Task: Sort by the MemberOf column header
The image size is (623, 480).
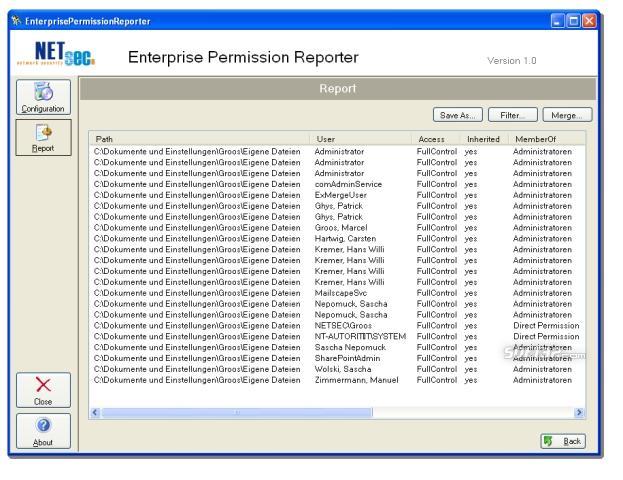Action: [547, 139]
